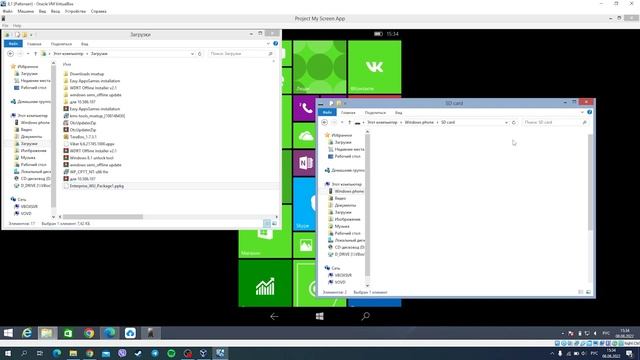
Task: Expand ribbon chevron in Загрузки window
Action: (268, 43)
